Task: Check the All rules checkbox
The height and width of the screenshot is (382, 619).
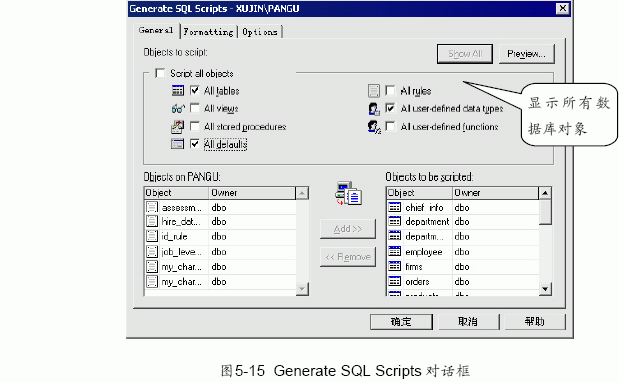Action: tap(390, 90)
